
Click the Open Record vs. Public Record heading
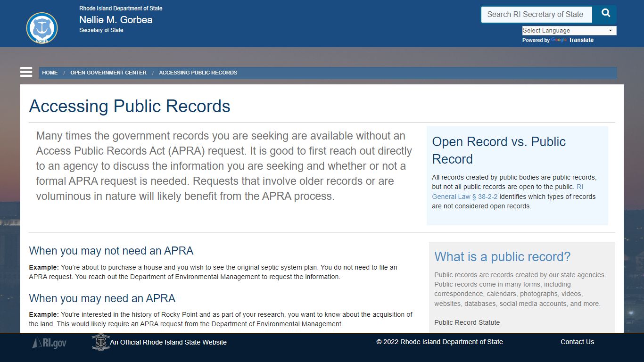coord(499,150)
